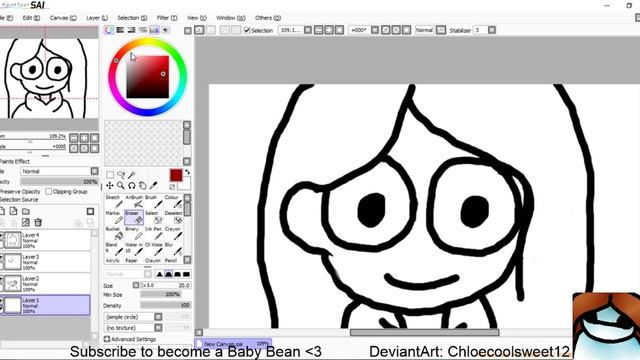This screenshot has height=360, width=640.
Task: Rotate the canvas counterclockwise
Action: (386, 30)
